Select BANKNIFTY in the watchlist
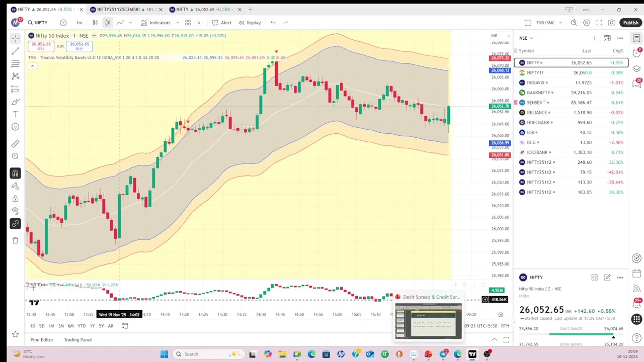The image size is (644, 362). [571, 93]
